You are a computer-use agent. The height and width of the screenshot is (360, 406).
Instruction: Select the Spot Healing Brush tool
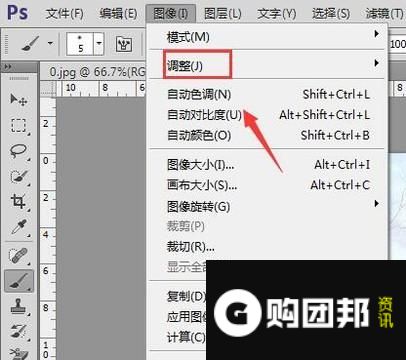click(19, 256)
